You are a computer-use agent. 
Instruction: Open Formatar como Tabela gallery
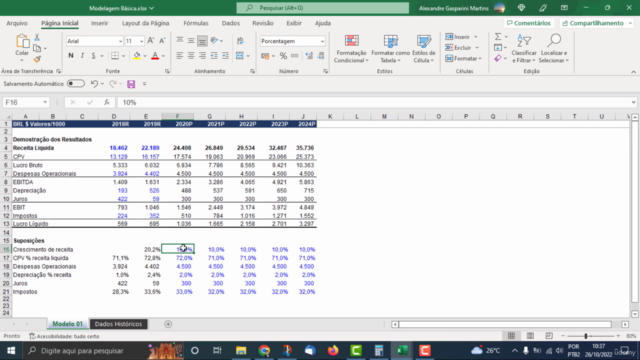[391, 49]
